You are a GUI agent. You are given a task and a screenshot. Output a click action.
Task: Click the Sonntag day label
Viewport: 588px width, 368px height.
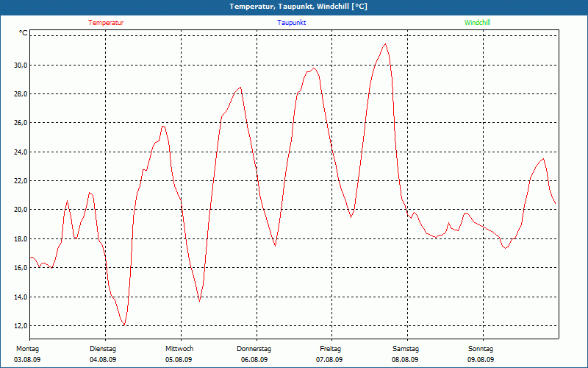(481, 349)
